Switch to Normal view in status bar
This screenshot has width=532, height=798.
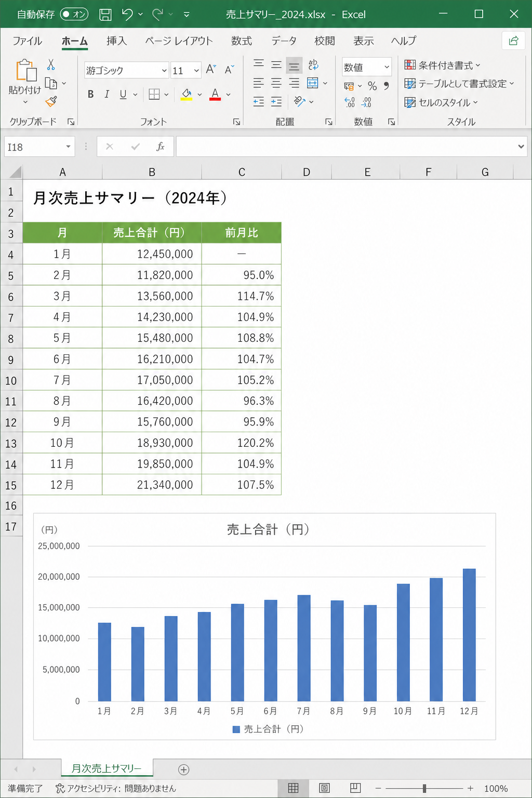[x=294, y=788]
